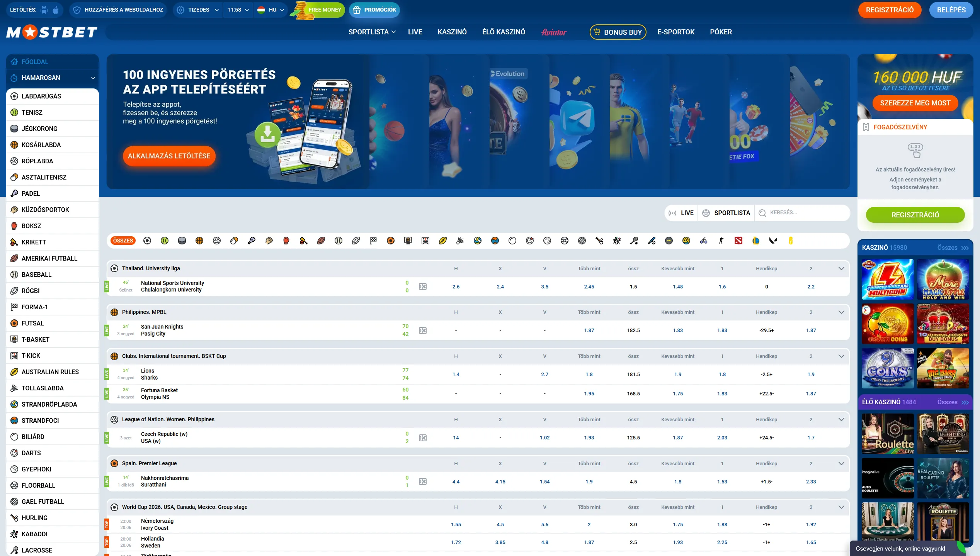The image size is (980, 556).
Task: Click the Android download icon
Action: click(44, 10)
